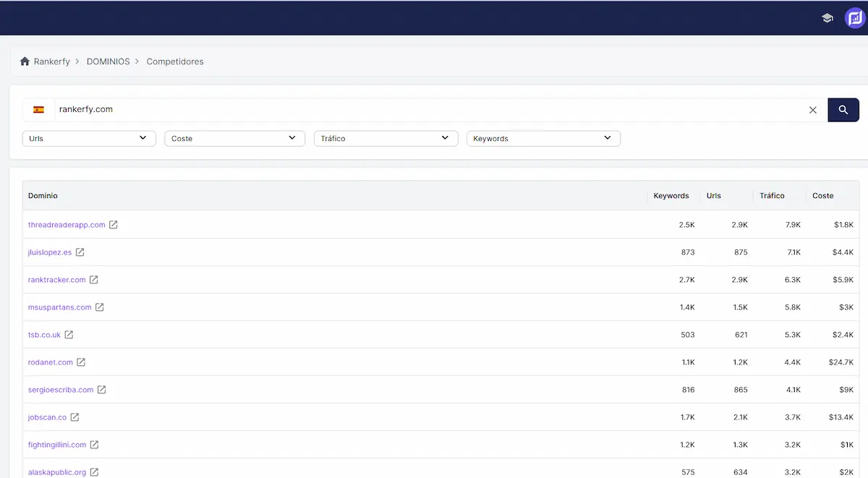Open threadreaderapp.com external link icon
The image size is (868, 478).
(114, 225)
